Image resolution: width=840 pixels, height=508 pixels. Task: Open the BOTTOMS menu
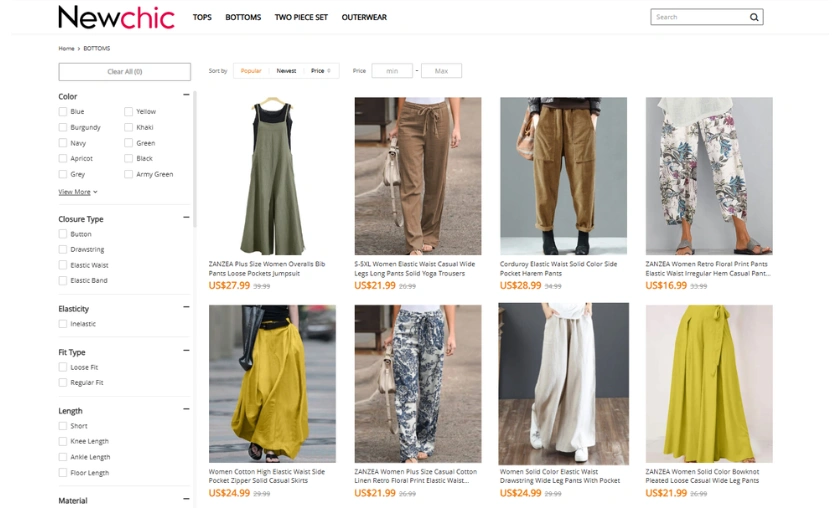point(243,17)
